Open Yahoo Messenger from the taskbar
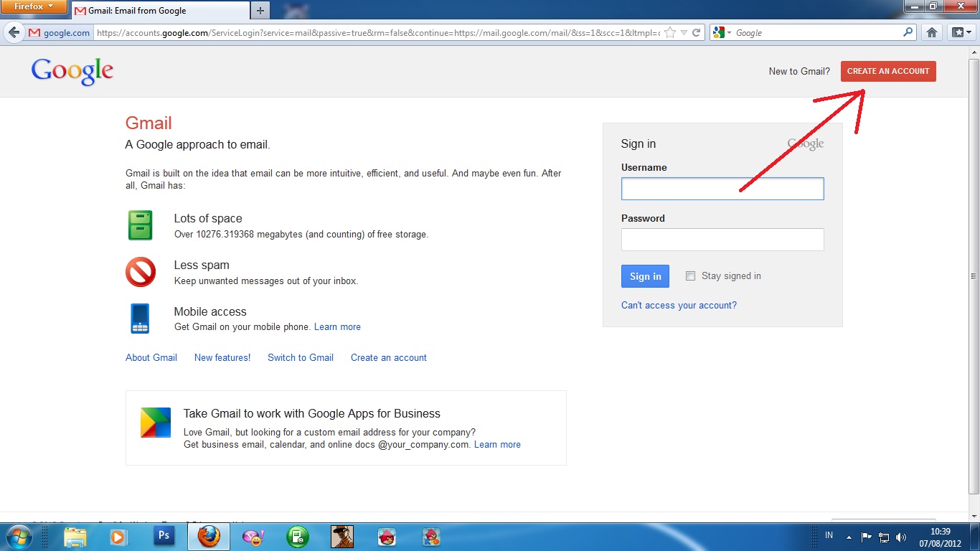980x551 pixels. click(254, 537)
